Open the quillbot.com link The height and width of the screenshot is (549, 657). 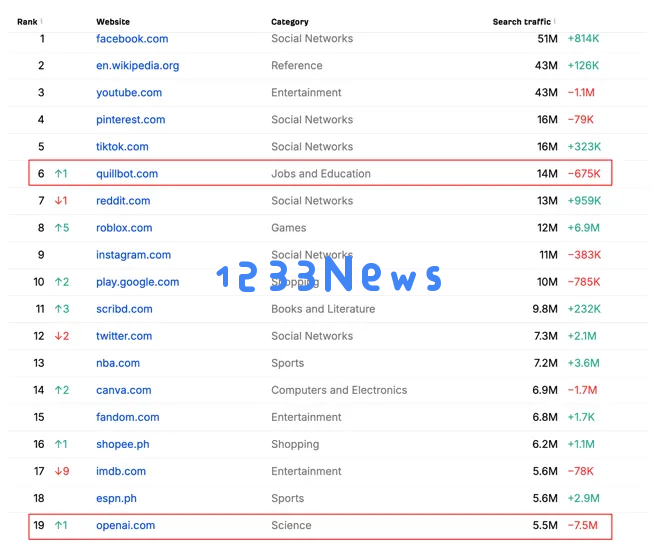(x=127, y=174)
